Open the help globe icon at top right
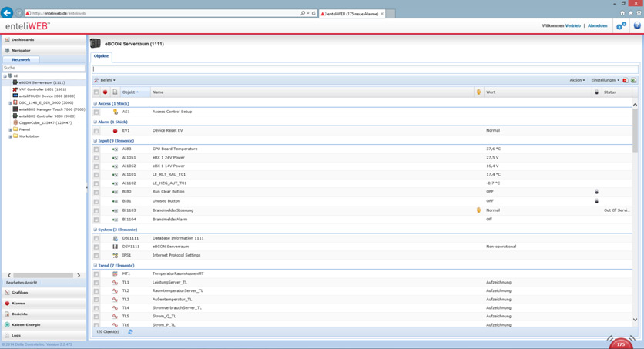This screenshot has height=349, width=644. click(637, 25)
